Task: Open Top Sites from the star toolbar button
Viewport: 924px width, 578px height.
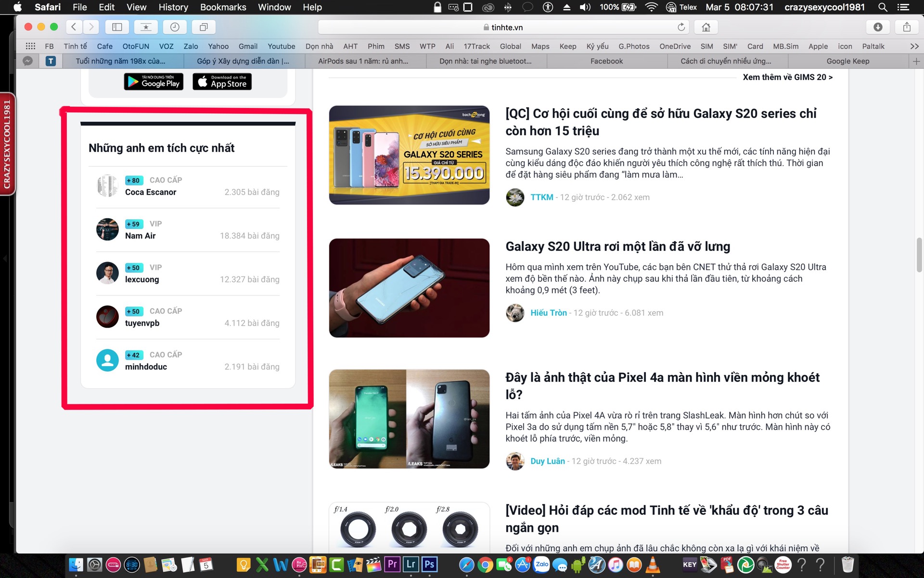Action: (146, 27)
